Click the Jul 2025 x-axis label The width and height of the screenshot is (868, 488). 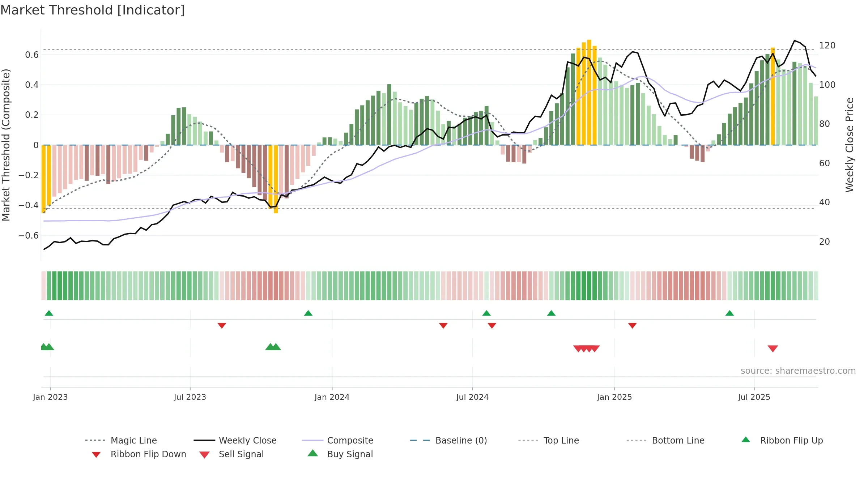[x=754, y=397]
